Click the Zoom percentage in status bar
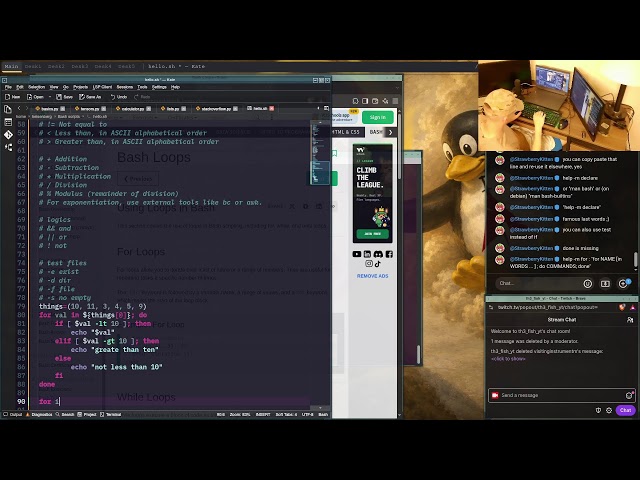This screenshot has width=640, height=480. click(240, 414)
